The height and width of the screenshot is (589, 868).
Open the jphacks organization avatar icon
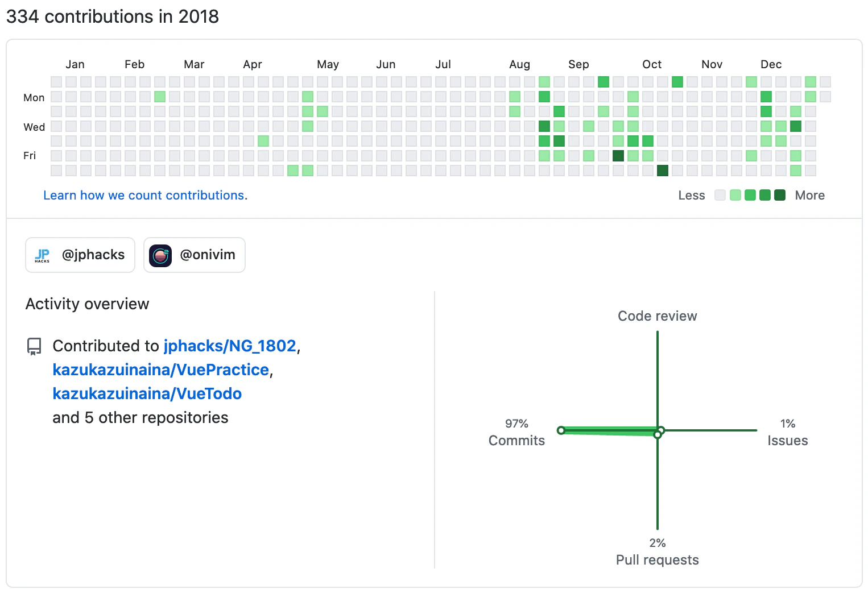pos(42,255)
